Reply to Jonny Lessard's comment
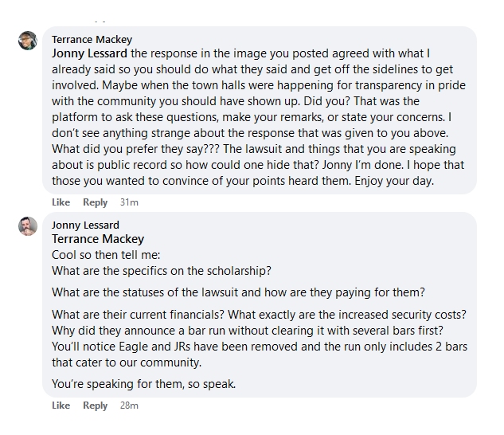The width and height of the screenshot is (504, 435). click(x=95, y=406)
